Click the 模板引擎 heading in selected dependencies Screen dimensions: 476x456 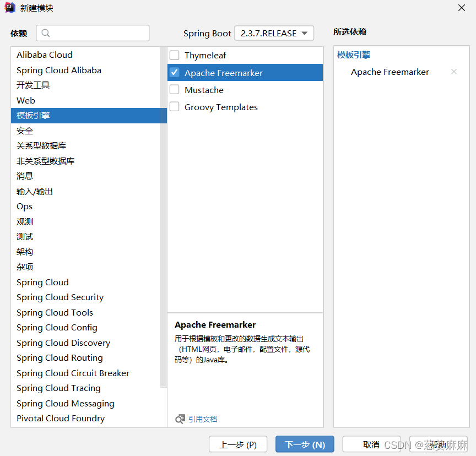pyautogui.click(x=354, y=55)
